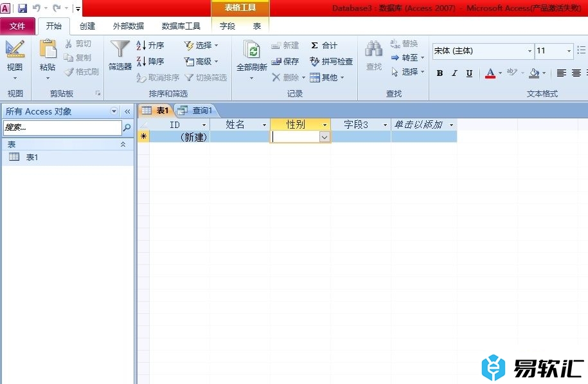The height and width of the screenshot is (384, 588).
Task: Switch to the 创建 ribbon tab
Action: click(87, 26)
